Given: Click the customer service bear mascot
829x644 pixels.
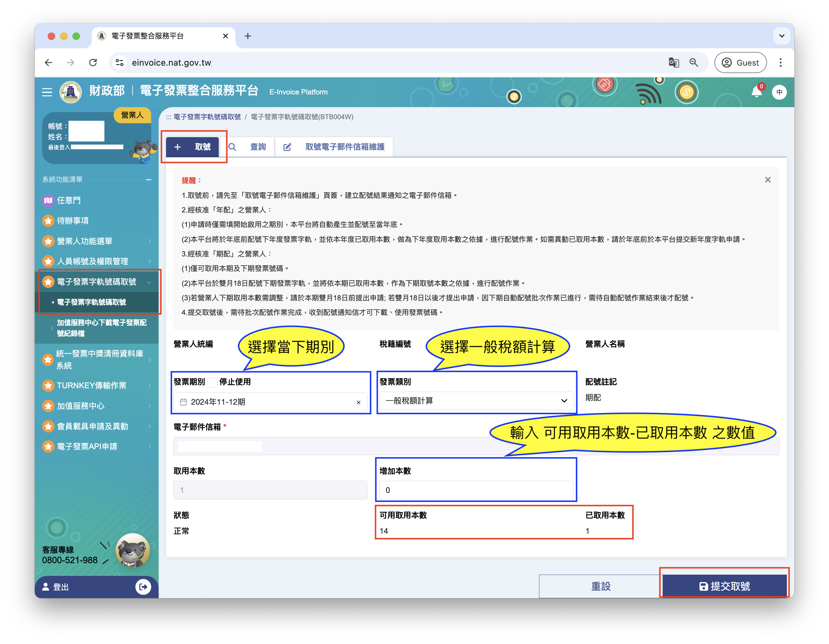Looking at the screenshot, I should pyautogui.click(x=132, y=551).
